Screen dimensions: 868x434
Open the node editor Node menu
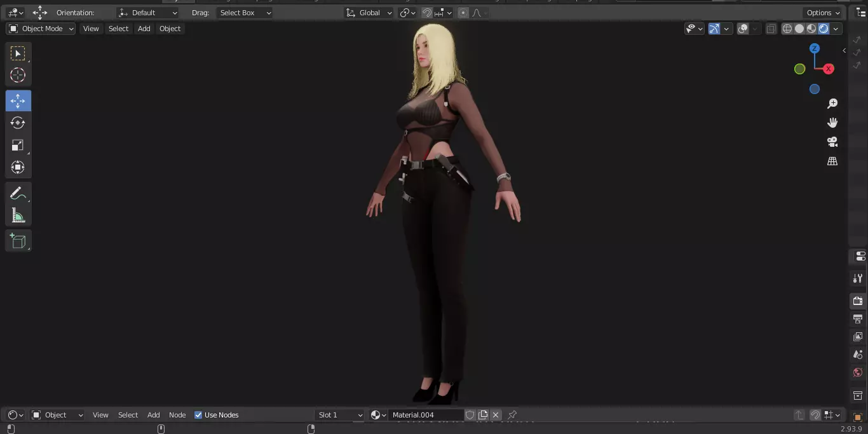177,415
